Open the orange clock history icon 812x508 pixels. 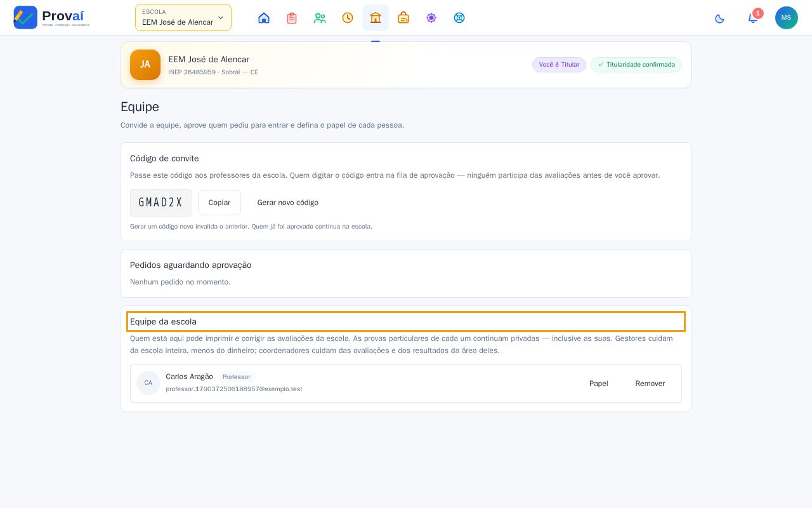(348, 18)
